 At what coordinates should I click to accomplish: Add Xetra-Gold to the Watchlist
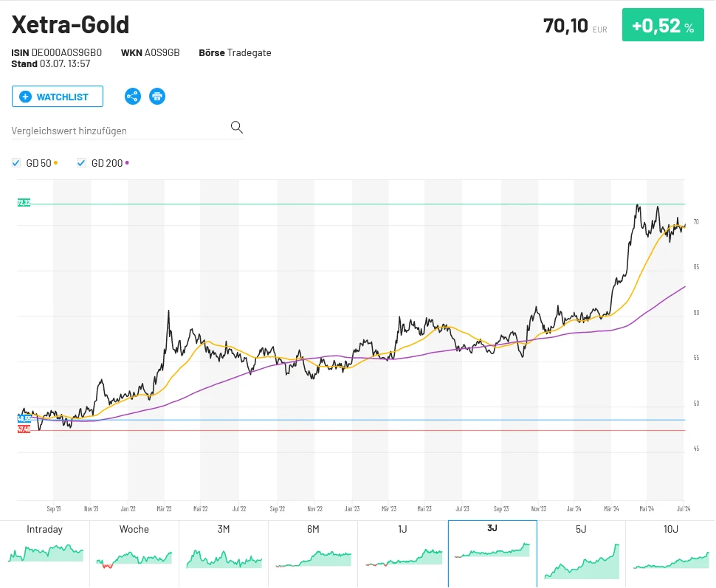pos(58,96)
